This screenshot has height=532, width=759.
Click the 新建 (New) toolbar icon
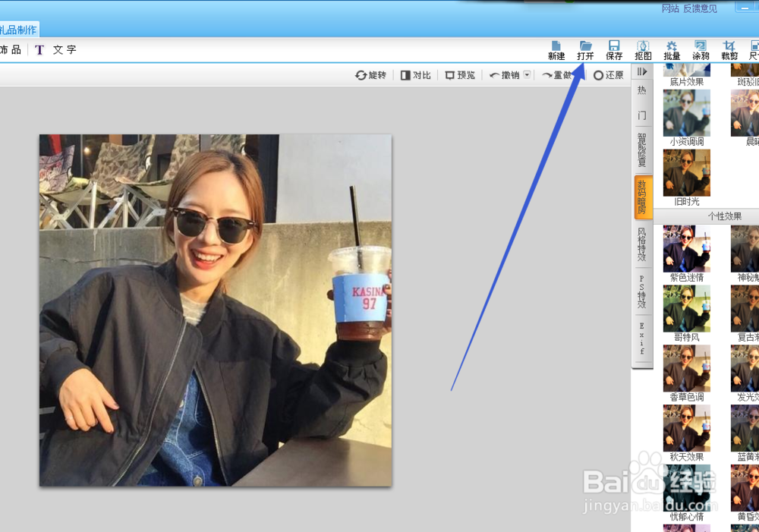556,50
